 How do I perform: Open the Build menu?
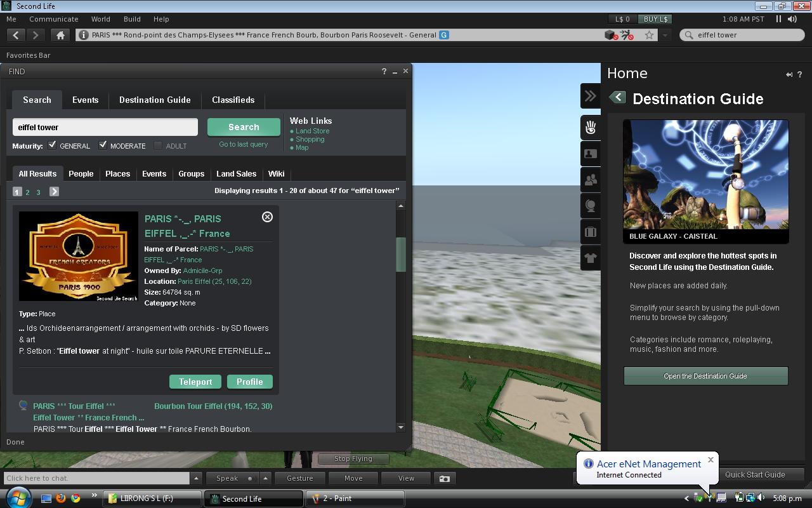point(132,19)
